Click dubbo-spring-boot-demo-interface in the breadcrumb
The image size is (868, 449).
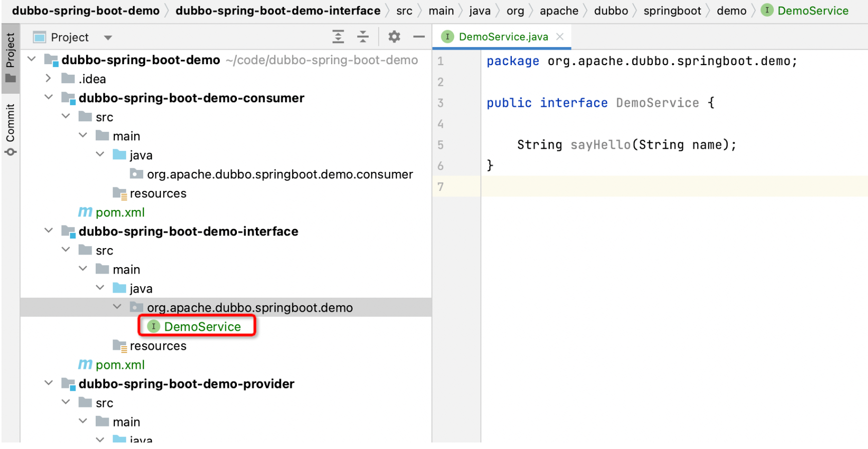277,11
